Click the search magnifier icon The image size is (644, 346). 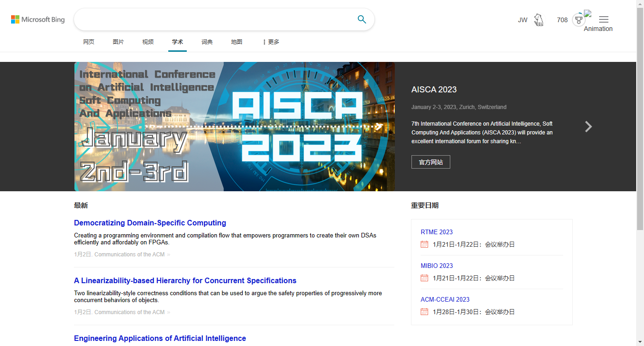pos(362,19)
